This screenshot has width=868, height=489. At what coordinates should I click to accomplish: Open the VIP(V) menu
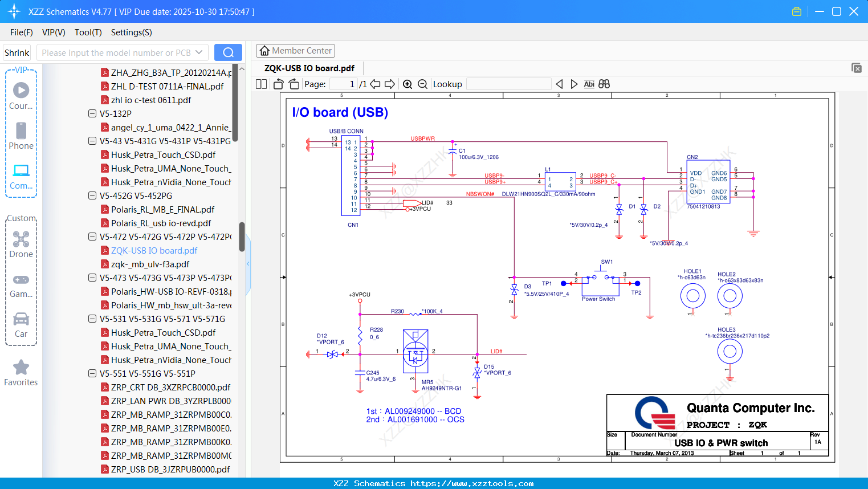point(54,32)
